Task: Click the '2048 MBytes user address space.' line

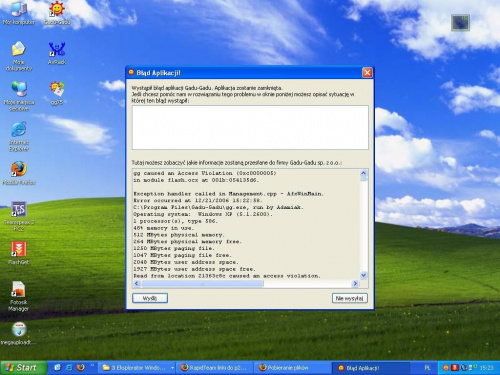Action: tap(186, 262)
